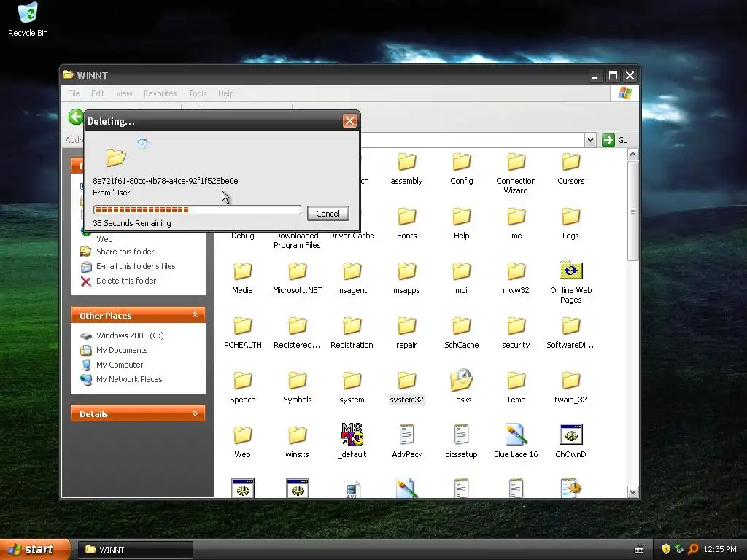
Task: Click the scrollbar up arrow
Action: point(632,155)
